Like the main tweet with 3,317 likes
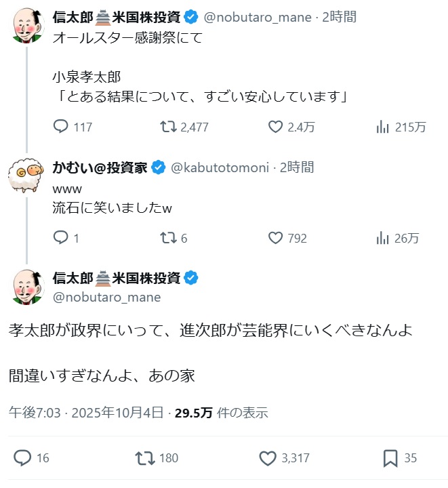 pyautogui.click(x=268, y=458)
